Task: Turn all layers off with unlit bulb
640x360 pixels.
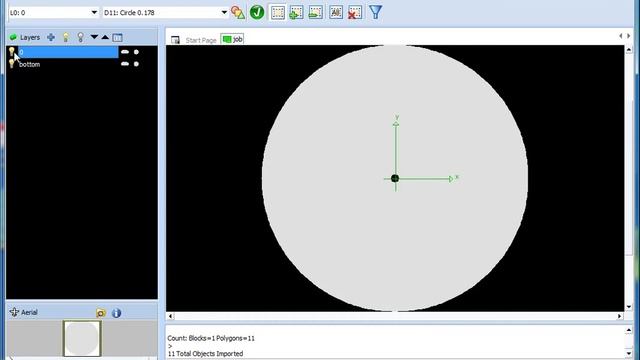Action: click(80, 38)
